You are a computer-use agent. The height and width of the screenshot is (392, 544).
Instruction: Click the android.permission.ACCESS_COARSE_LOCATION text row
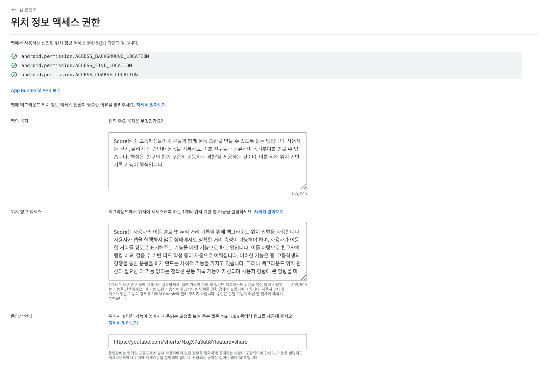pyautogui.click(x=271, y=75)
